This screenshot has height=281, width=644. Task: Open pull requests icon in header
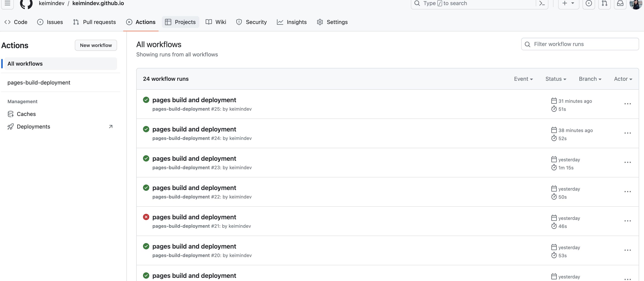point(604,4)
